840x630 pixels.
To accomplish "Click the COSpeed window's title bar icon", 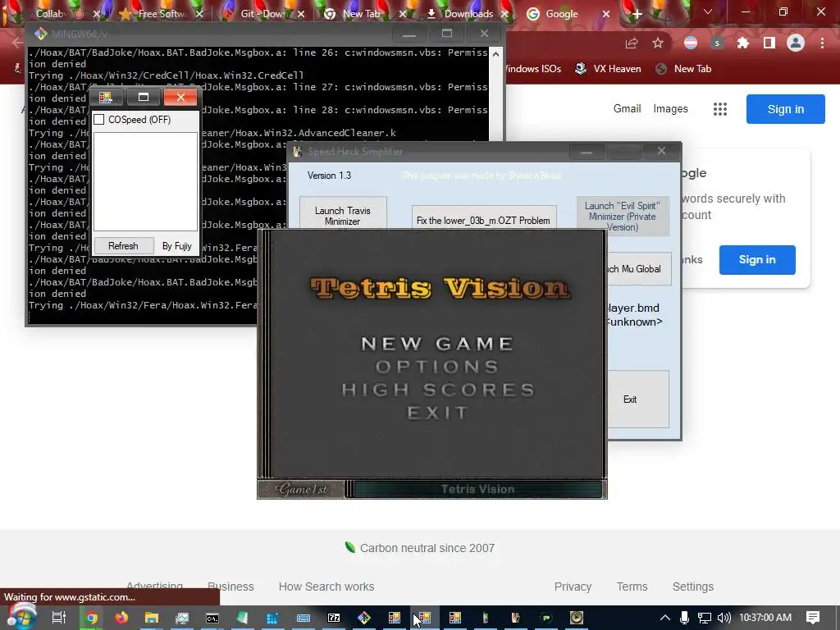I will pyautogui.click(x=105, y=98).
